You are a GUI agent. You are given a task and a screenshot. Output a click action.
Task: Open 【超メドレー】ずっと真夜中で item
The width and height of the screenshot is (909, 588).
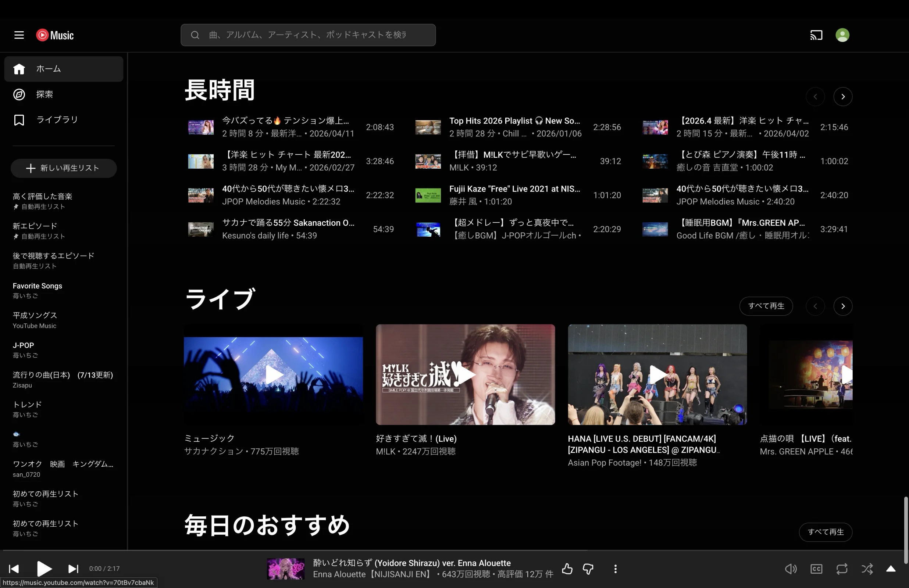point(511,223)
